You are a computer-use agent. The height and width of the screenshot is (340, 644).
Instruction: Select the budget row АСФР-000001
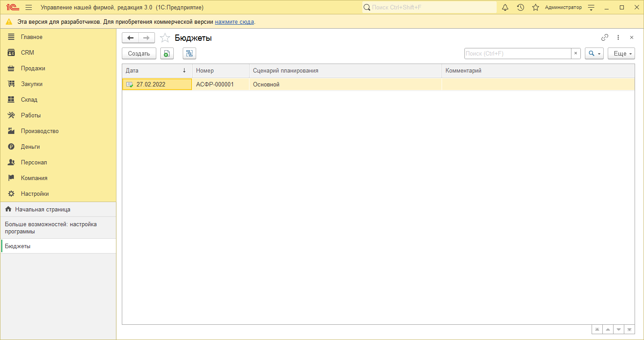pyautogui.click(x=215, y=84)
